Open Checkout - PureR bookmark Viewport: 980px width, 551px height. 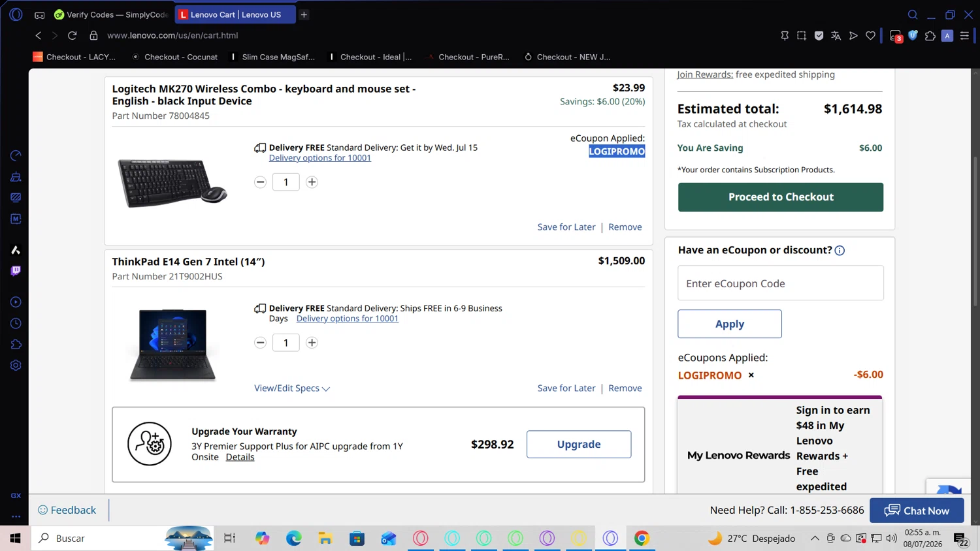(468, 57)
